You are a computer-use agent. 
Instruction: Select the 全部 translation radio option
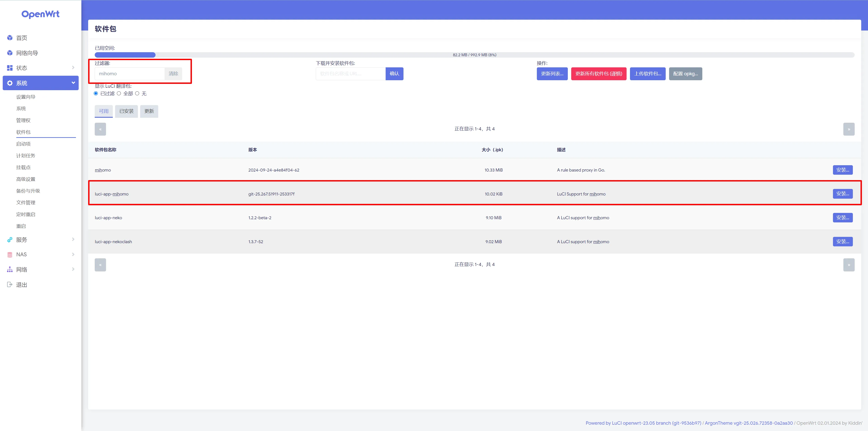[x=119, y=93]
